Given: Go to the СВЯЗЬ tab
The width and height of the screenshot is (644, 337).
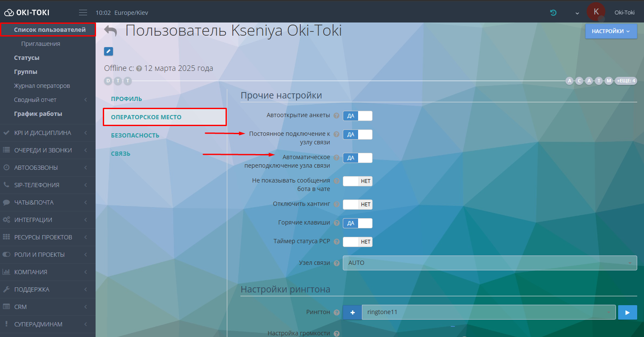Looking at the screenshot, I should (x=121, y=154).
